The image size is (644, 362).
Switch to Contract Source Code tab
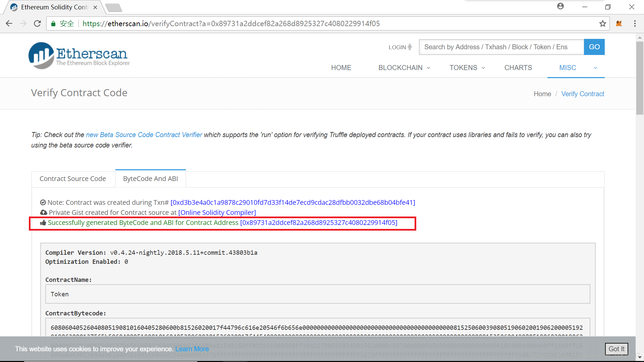point(73,179)
